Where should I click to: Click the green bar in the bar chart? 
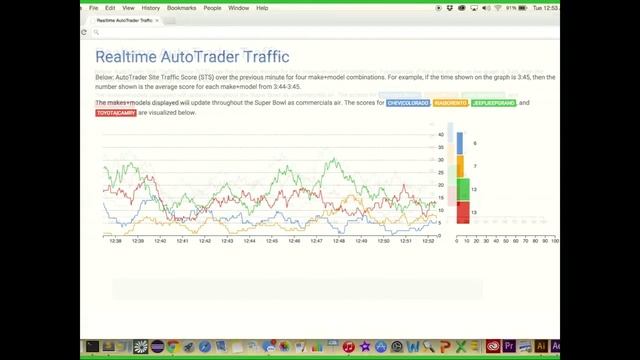coord(463,189)
